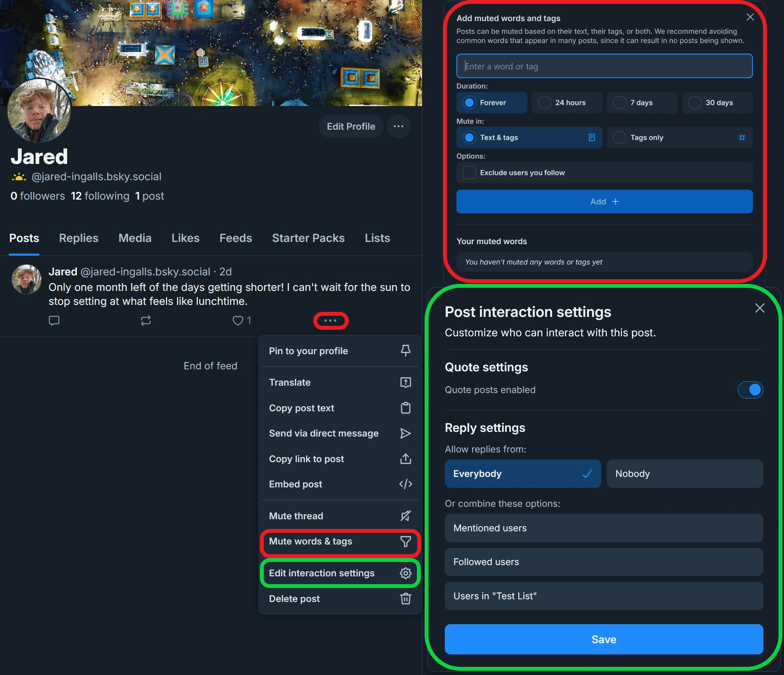Click the Enter a word or tag field

coord(604,66)
